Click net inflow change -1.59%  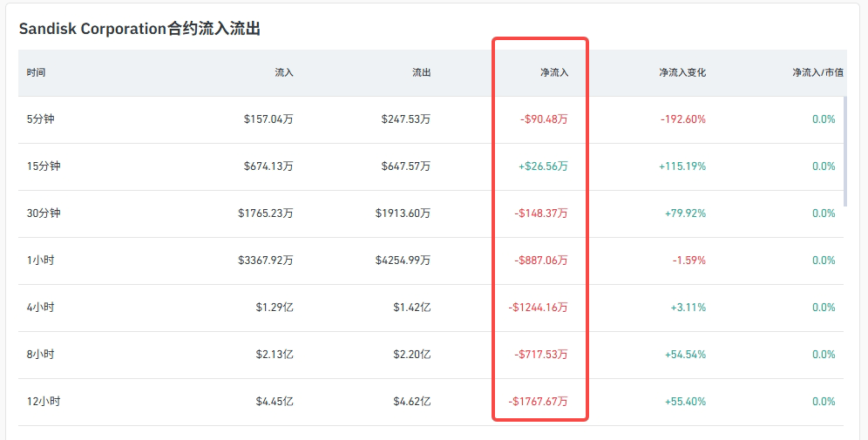[689, 261]
